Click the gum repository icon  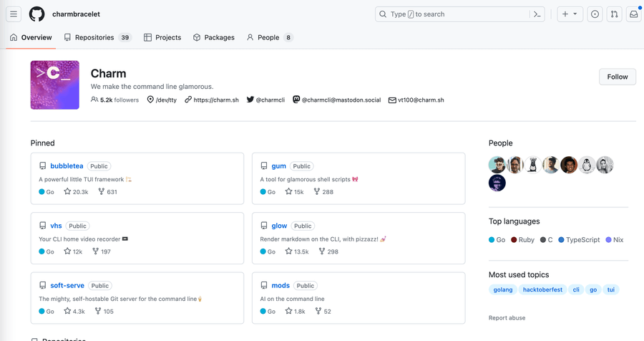click(x=264, y=165)
